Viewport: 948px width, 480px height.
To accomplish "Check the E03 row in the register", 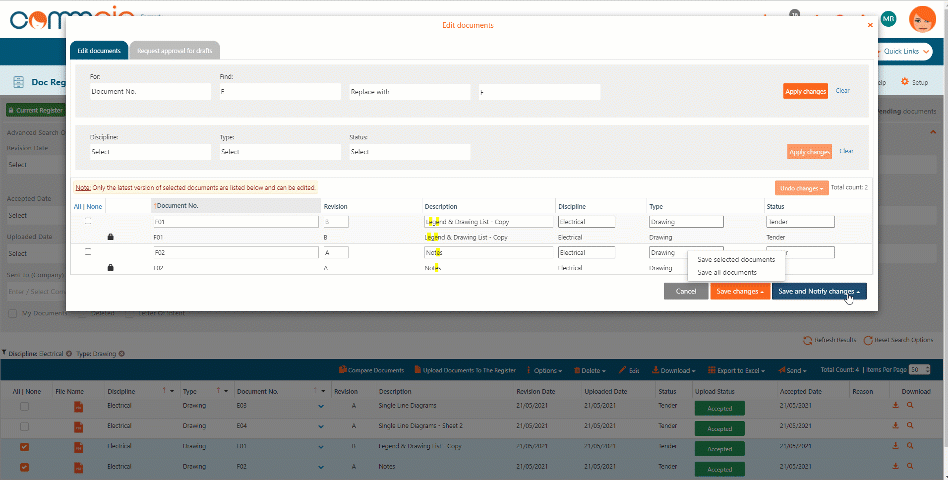I will click(x=24, y=407).
